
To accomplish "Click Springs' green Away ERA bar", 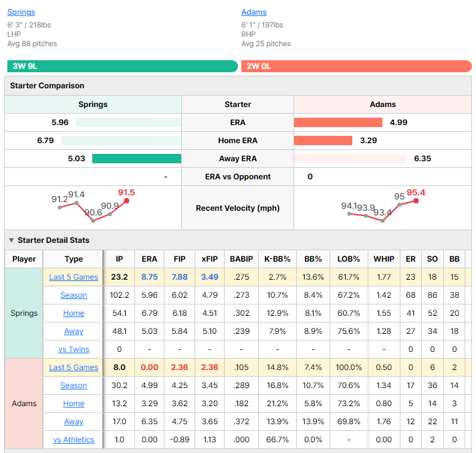I will tap(136, 159).
